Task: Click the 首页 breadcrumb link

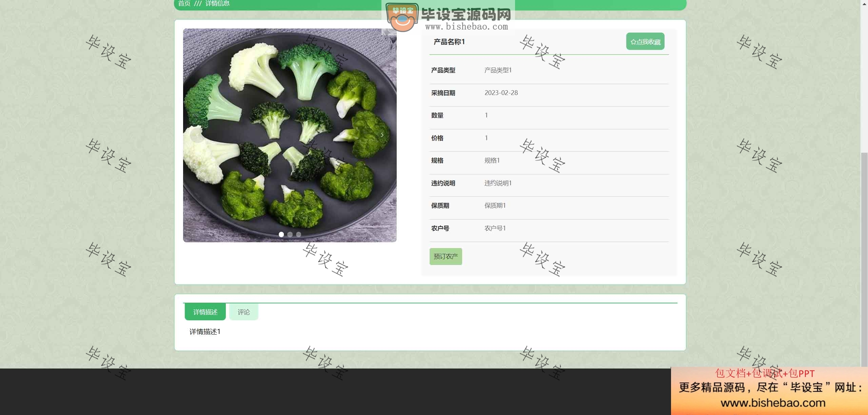Action: [x=184, y=3]
